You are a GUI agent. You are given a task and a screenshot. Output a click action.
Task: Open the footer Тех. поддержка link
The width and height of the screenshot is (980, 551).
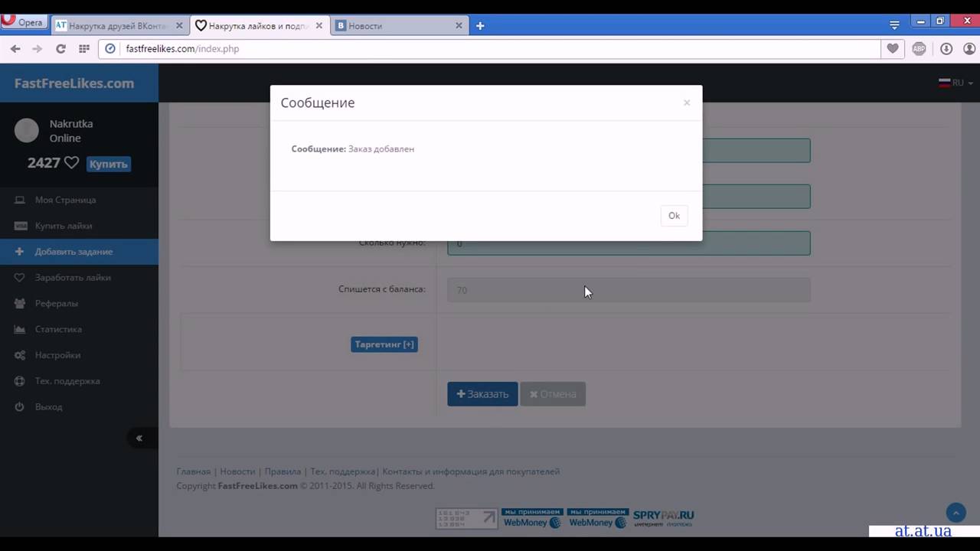pos(342,471)
